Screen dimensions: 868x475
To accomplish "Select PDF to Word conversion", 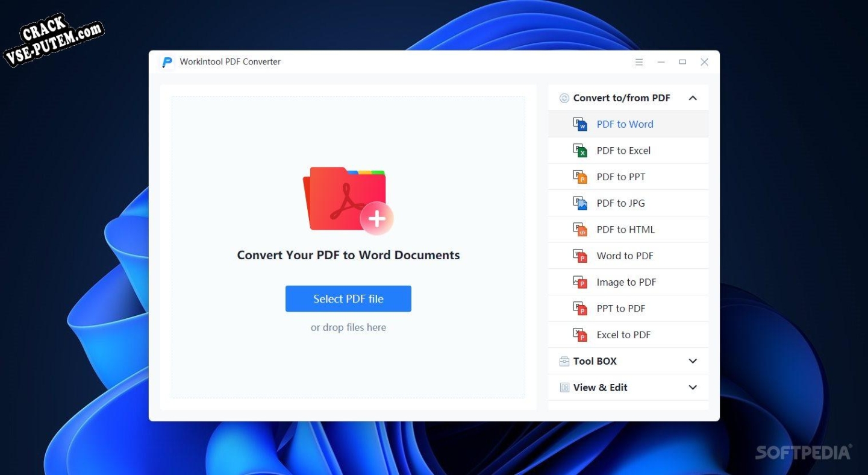I will coord(628,124).
